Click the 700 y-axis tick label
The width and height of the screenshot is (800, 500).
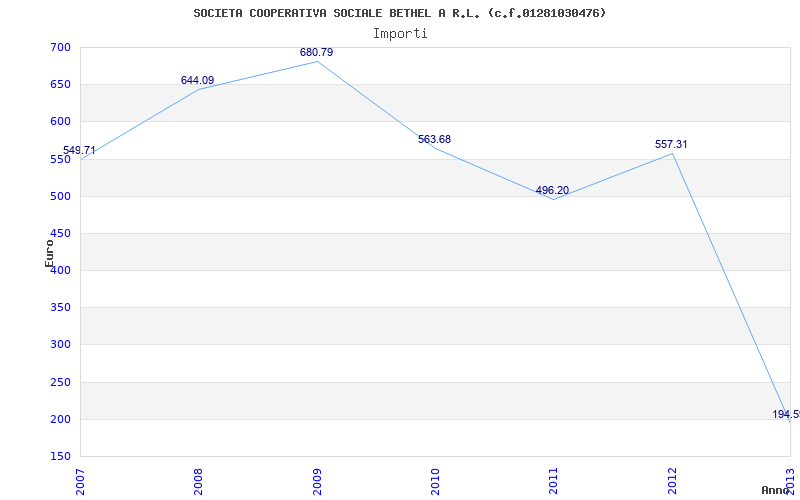pos(60,47)
